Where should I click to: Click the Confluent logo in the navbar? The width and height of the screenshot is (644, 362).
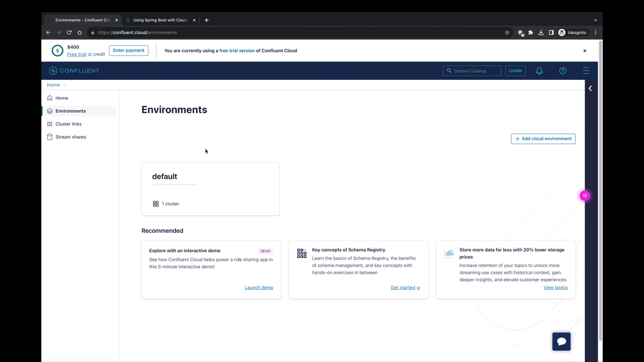[x=74, y=70]
